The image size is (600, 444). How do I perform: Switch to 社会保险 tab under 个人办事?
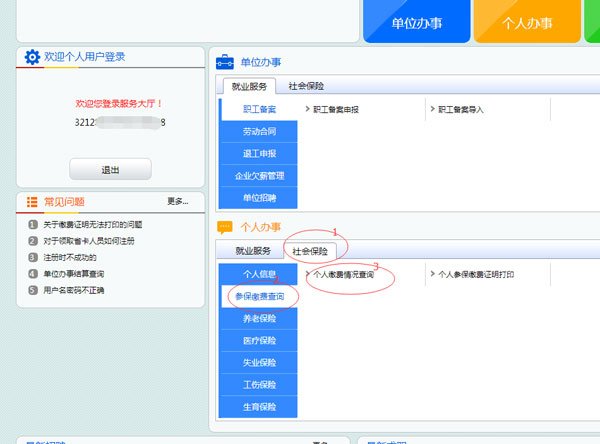coord(309,250)
